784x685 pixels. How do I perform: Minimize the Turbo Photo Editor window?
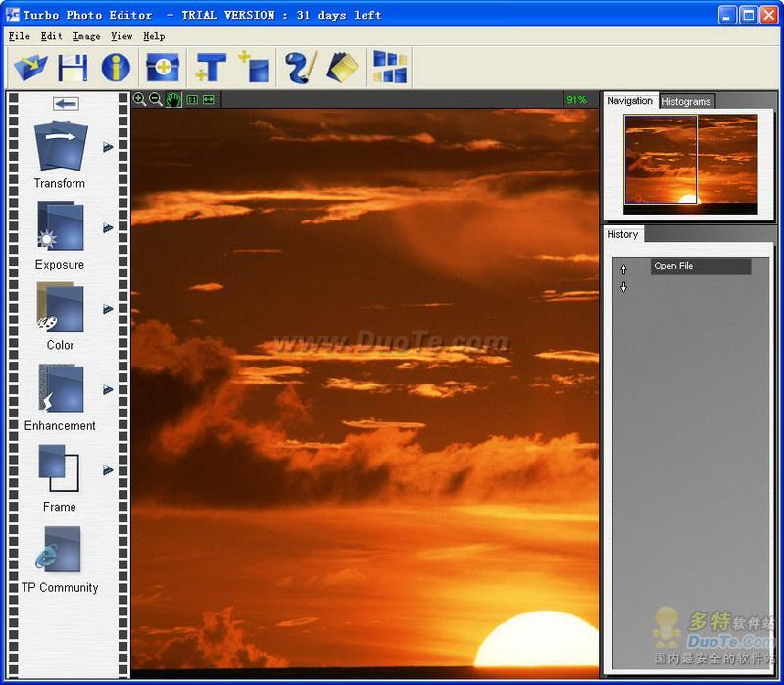726,15
